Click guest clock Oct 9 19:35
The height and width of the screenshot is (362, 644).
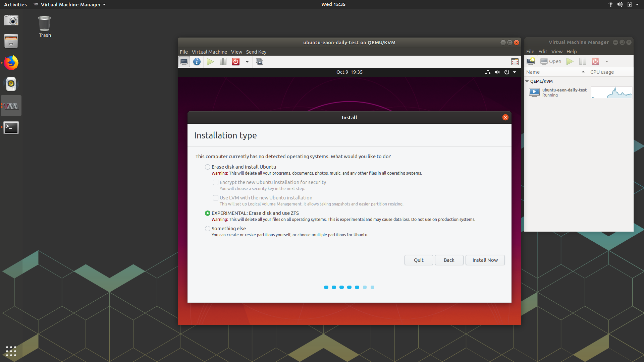pyautogui.click(x=350, y=72)
